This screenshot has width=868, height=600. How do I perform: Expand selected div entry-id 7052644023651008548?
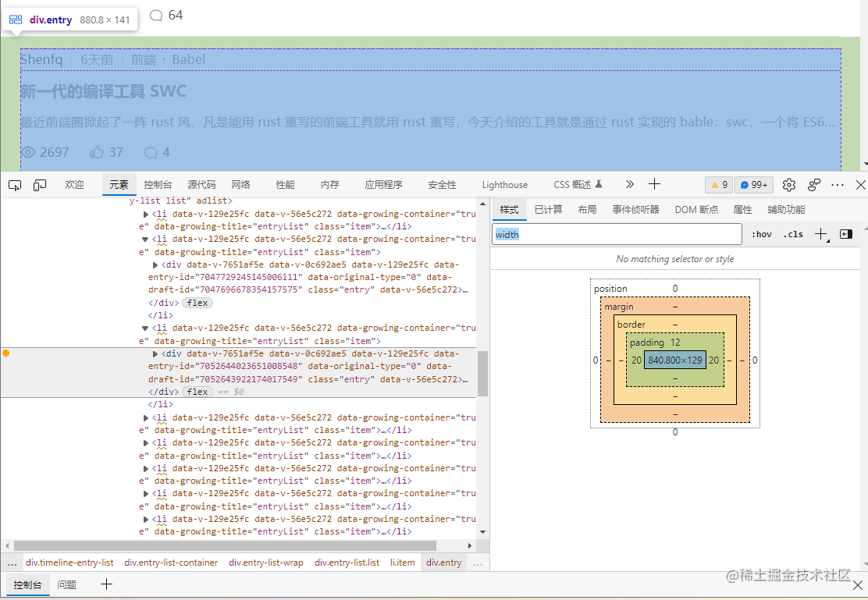(x=155, y=353)
